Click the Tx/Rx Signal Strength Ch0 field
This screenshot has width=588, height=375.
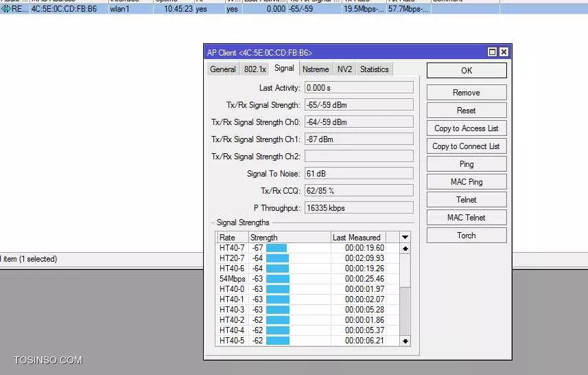tap(359, 122)
